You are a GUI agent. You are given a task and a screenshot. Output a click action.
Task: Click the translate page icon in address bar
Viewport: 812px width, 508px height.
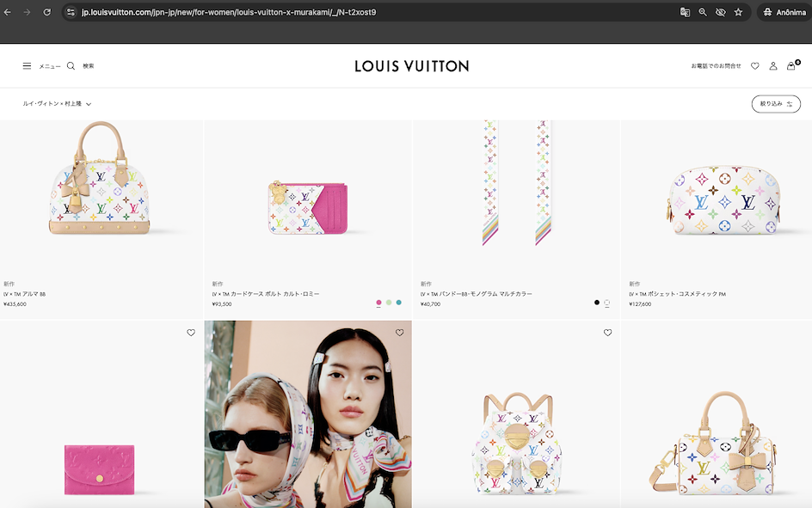(685, 12)
